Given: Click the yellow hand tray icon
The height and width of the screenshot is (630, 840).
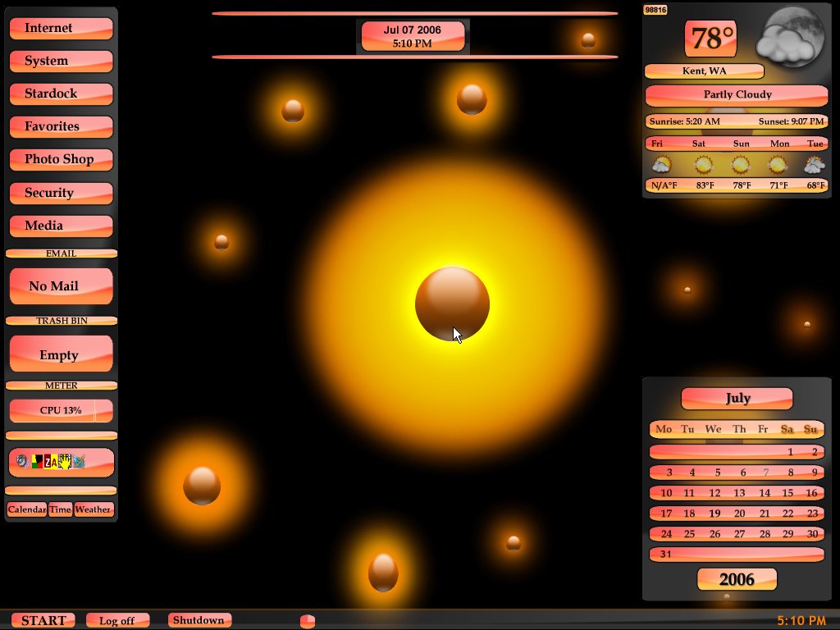Looking at the screenshot, I should tap(64, 463).
